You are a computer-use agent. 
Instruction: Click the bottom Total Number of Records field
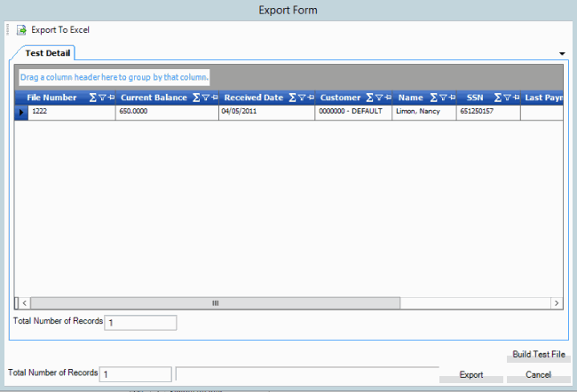click(x=135, y=374)
